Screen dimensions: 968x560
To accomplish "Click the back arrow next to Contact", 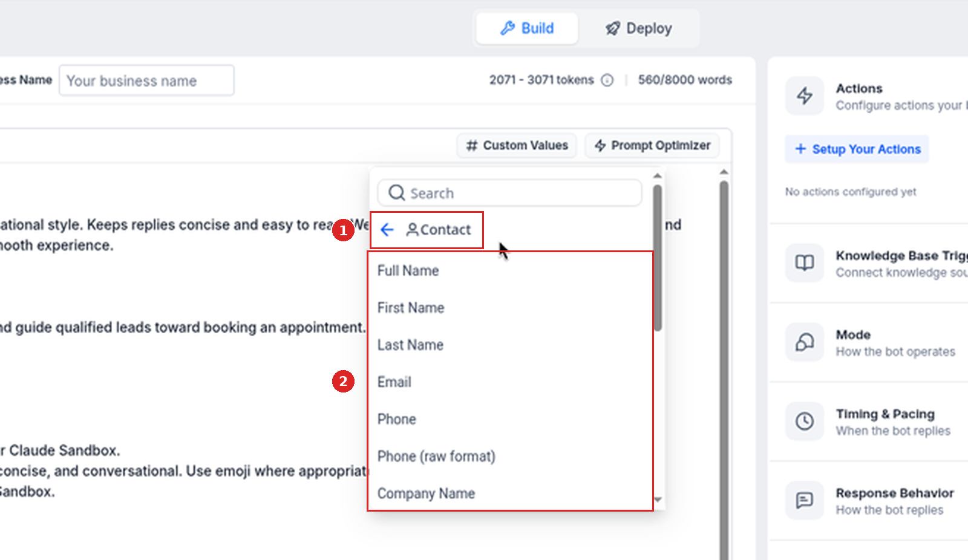I will (x=387, y=230).
